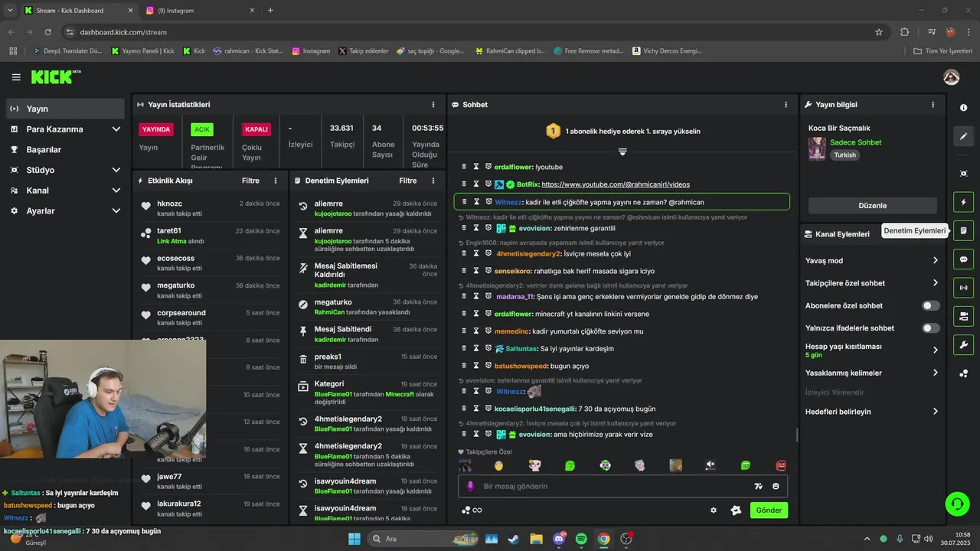The image size is (980, 551).
Task: Click the purple microphone icon in message box
Action: point(470,486)
